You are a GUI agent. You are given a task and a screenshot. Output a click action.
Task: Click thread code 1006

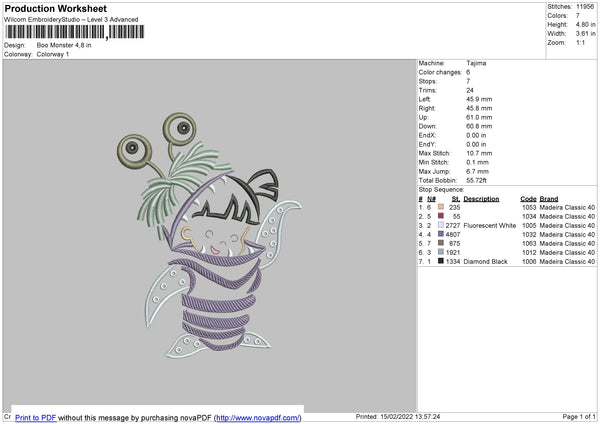(x=529, y=261)
